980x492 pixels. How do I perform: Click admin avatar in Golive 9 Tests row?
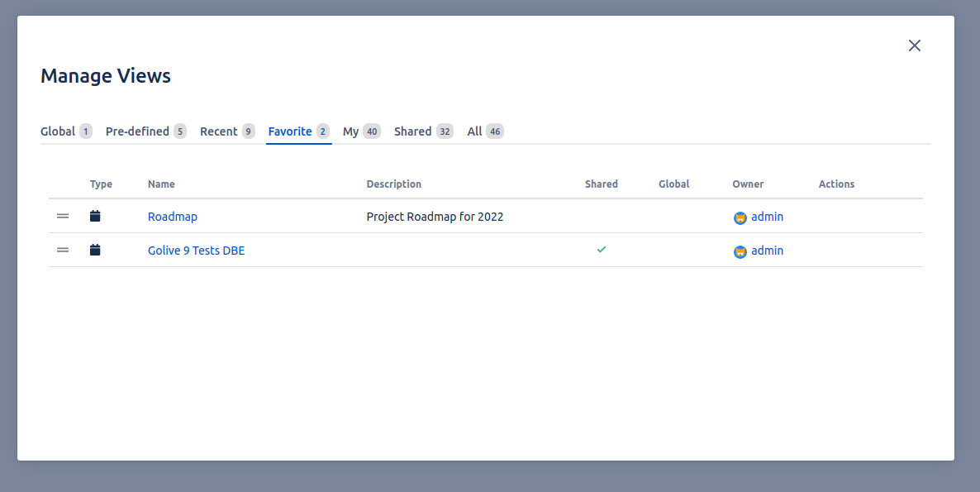[740, 251]
